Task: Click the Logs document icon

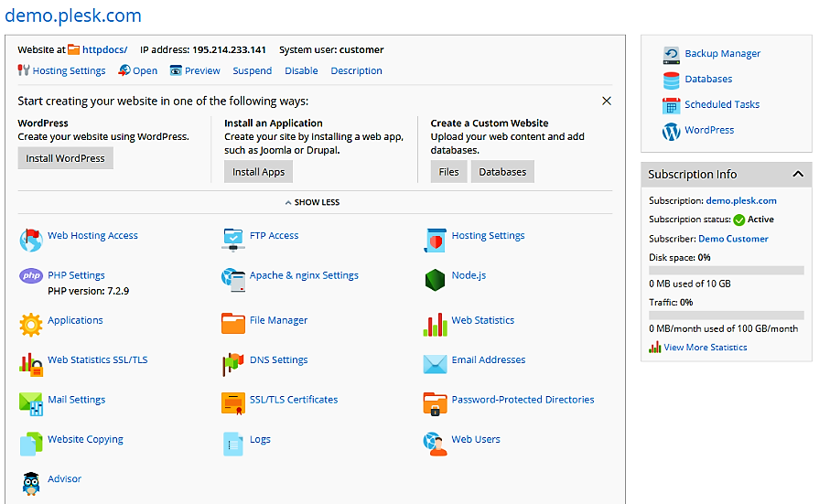Action: click(233, 444)
